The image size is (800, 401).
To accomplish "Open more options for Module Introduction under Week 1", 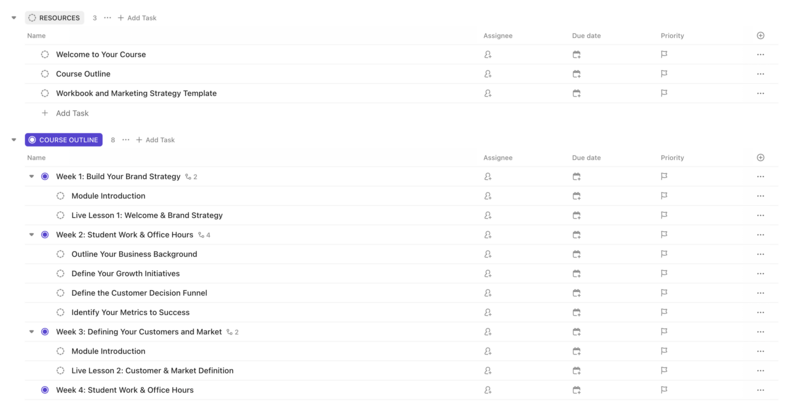I will (760, 196).
